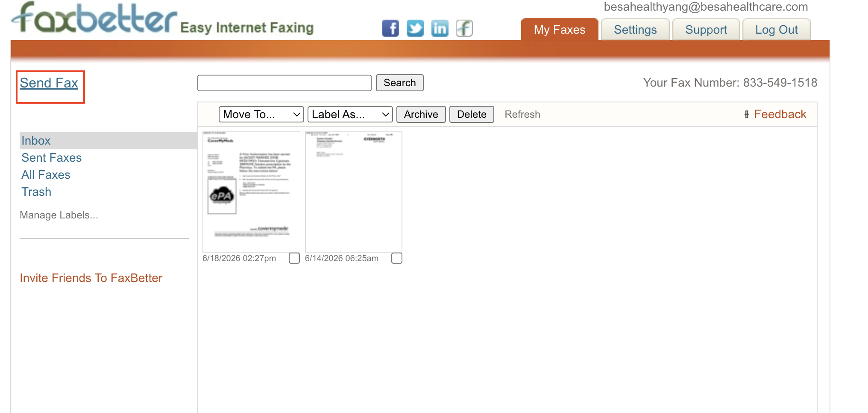Viewport: 868px width, 413px height.
Task: Open the Settings tab
Action: [635, 29]
